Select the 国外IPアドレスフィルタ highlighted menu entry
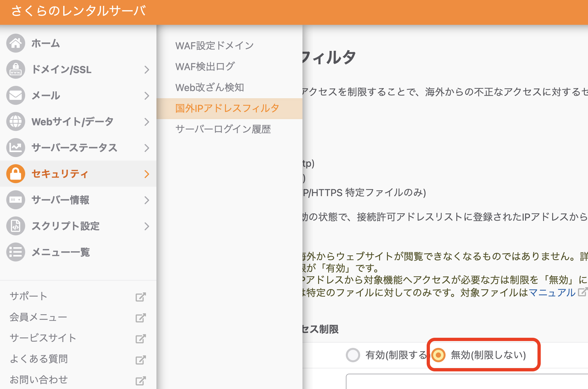588x389 pixels. point(227,108)
